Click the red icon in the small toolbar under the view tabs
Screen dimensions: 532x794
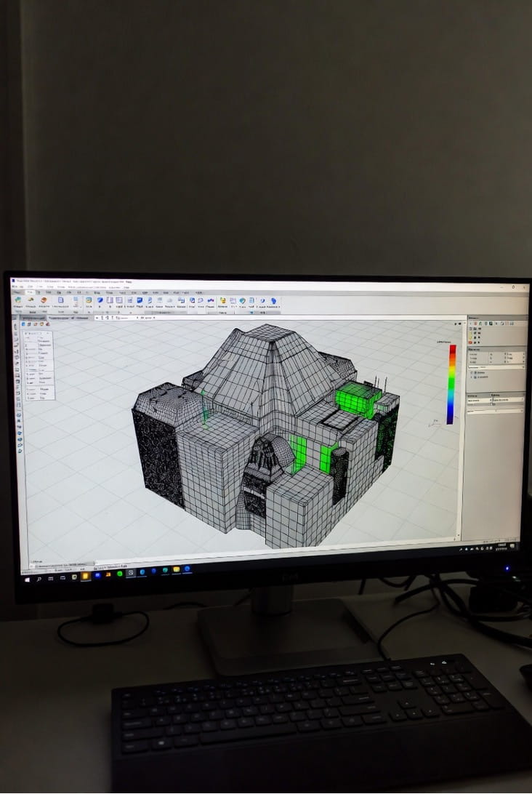(x=47, y=324)
